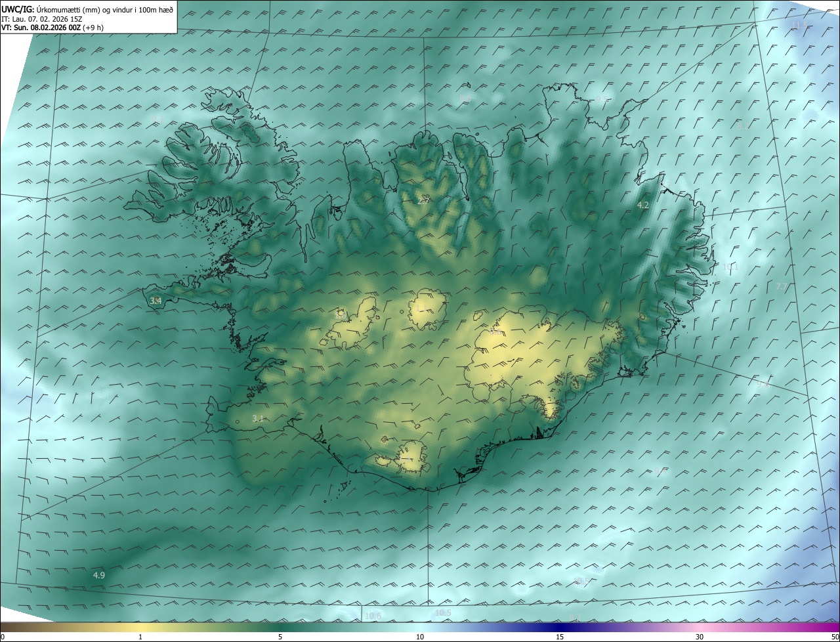Click the 3.4 value label on the map
Screen dimensions: 840x642
tap(156, 301)
